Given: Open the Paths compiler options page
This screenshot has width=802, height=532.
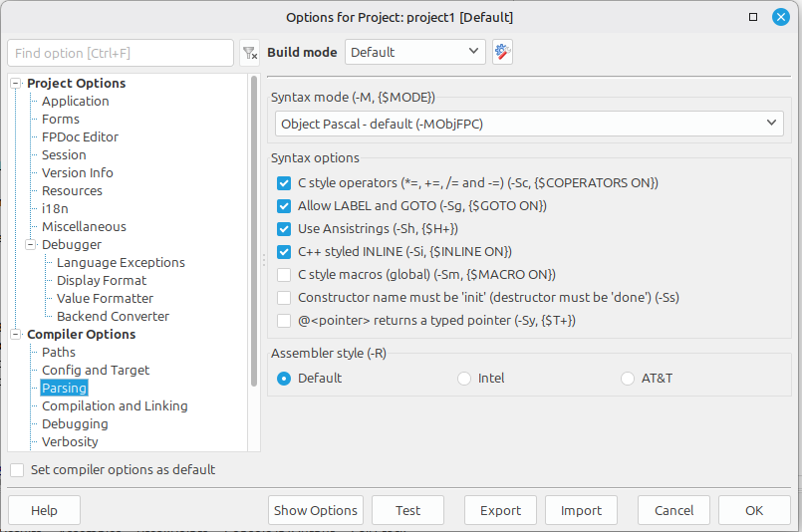Looking at the screenshot, I should click(x=59, y=353).
